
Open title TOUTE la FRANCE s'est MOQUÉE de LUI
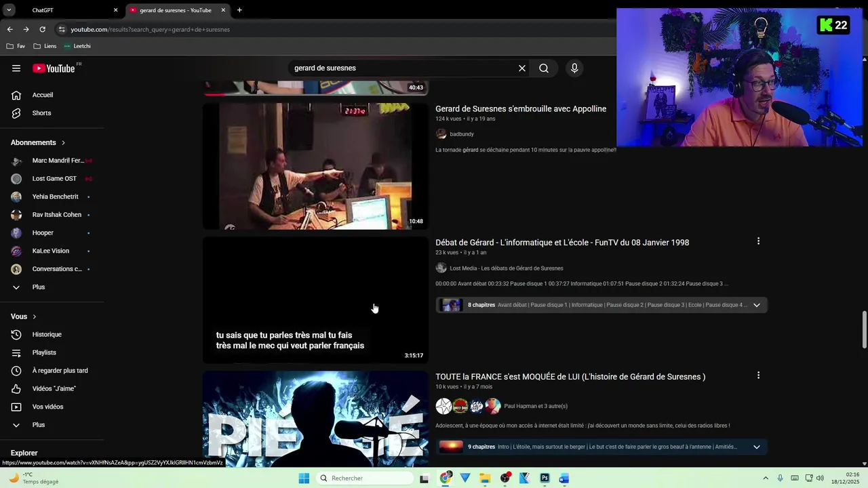[570, 377]
